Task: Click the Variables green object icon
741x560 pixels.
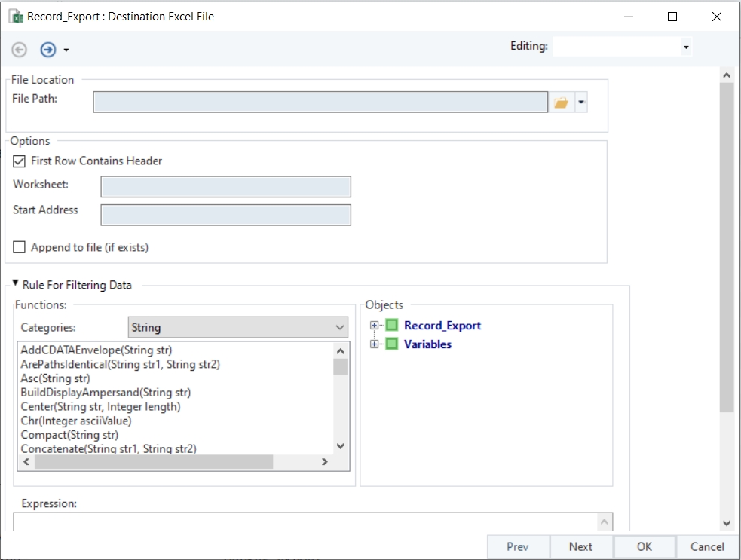Action: point(392,344)
